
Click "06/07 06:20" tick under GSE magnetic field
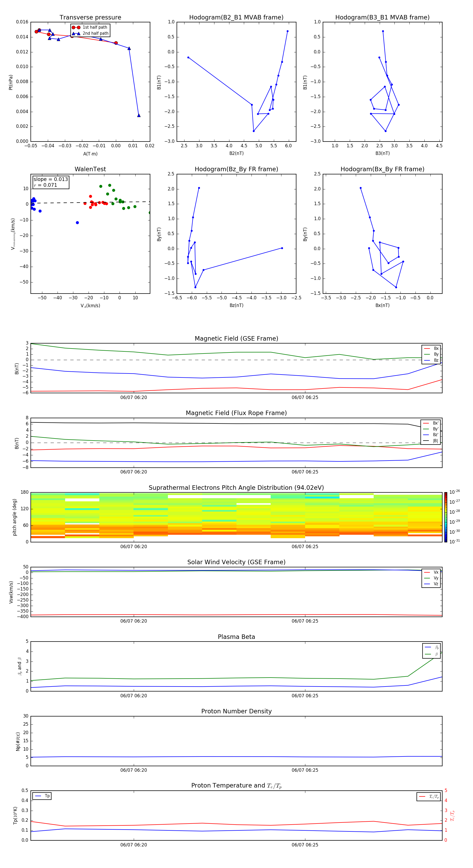pos(134,398)
